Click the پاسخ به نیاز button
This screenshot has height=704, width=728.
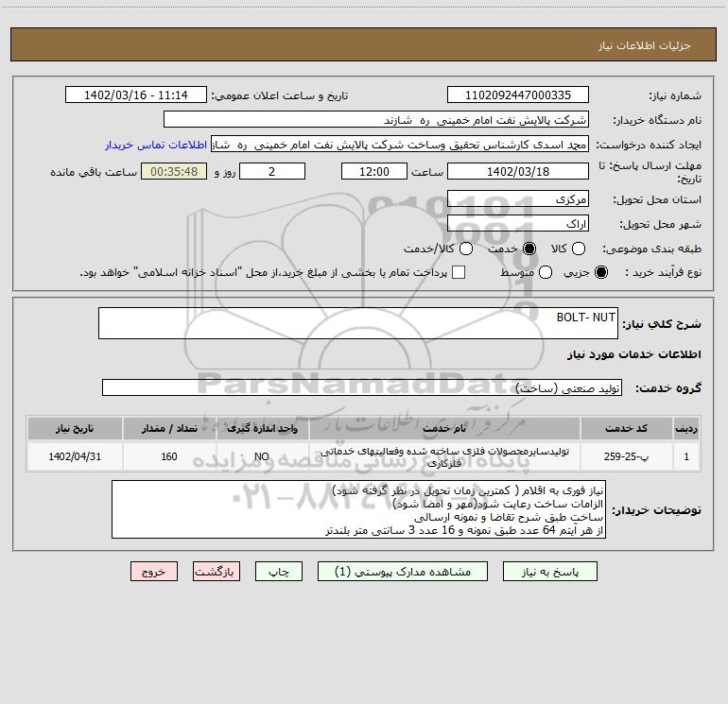pos(550,572)
